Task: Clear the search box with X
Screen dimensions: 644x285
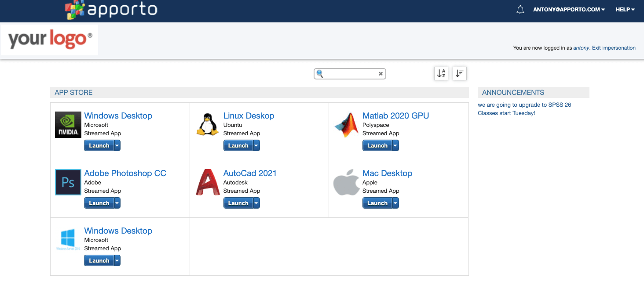Action: tap(381, 74)
